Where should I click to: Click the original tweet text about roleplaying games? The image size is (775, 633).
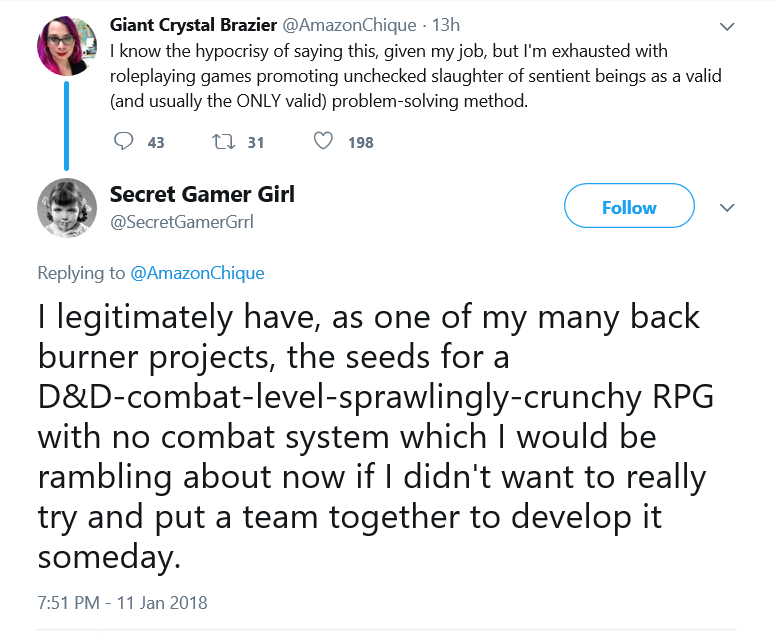416,76
